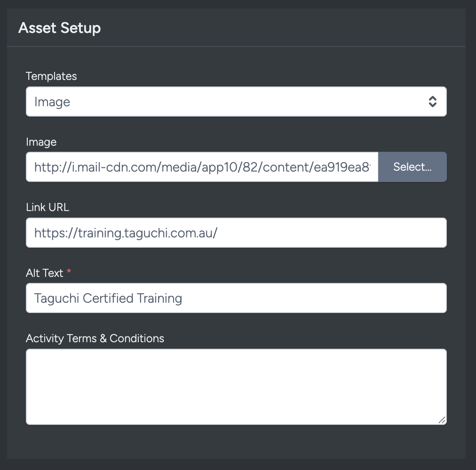Click the Activity Terms & Conditions label
The image size is (476, 470).
pyautogui.click(x=95, y=338)
